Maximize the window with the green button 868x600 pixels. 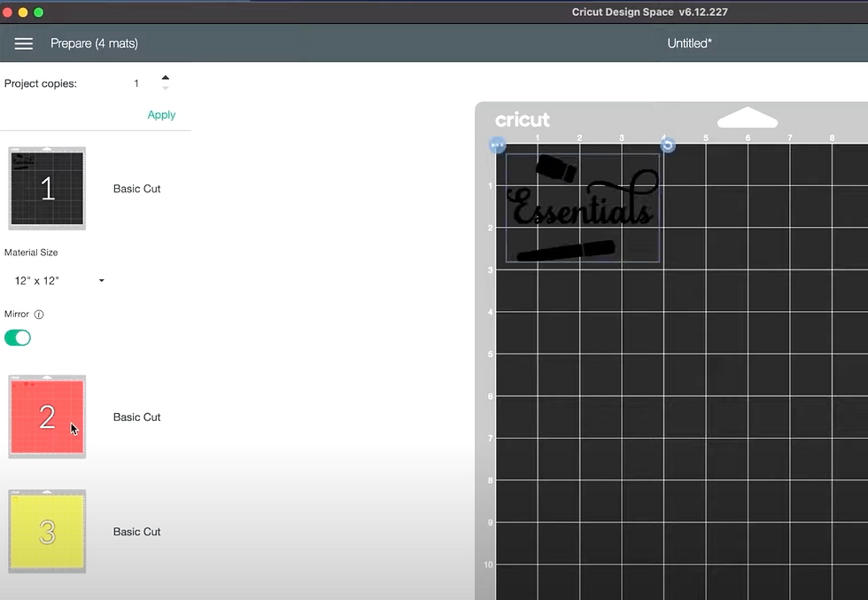tap(39, 12)
